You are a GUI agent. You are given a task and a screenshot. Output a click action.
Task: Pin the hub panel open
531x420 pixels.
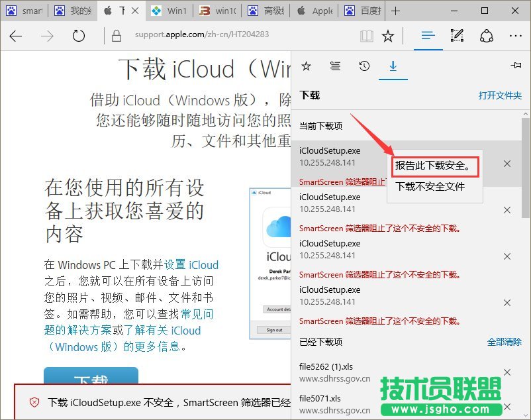click(516, 65)
